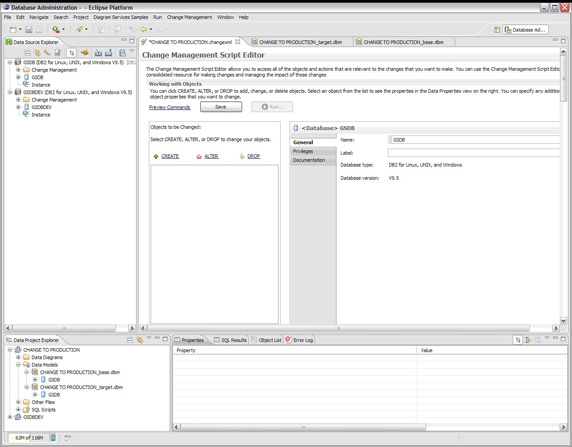Click the status bar icon next to trash
The height and width of the screenshot is (447, 572).
click(x=67, y=438)
